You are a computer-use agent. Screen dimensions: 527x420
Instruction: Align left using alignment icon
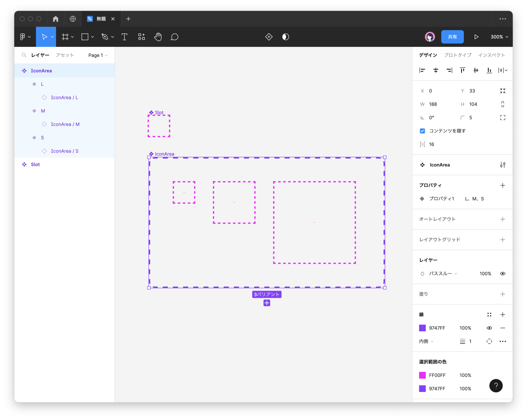(422, 70)
